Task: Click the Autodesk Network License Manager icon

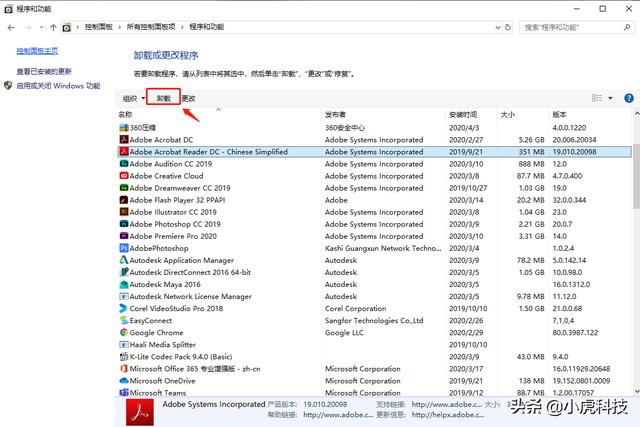Action: (124, 296)
